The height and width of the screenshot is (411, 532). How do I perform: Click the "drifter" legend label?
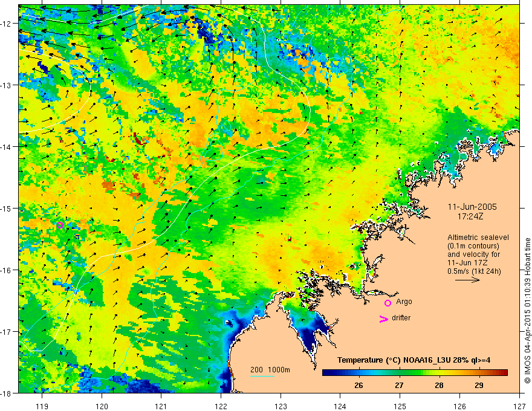[x=401, y=318]
